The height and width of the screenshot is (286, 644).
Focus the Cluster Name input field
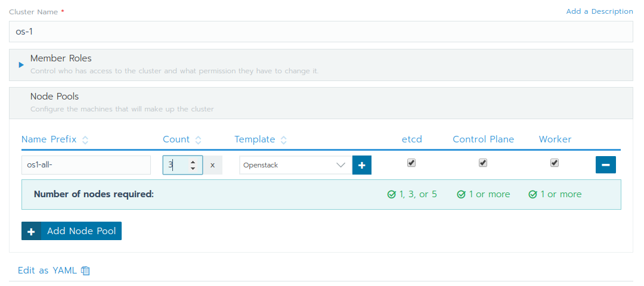(x=321, y=32)
